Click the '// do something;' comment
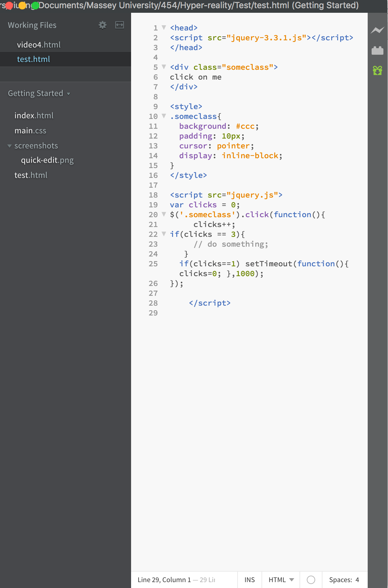The image size is (388, 588). pyautogui.click(x=231, y=244)
